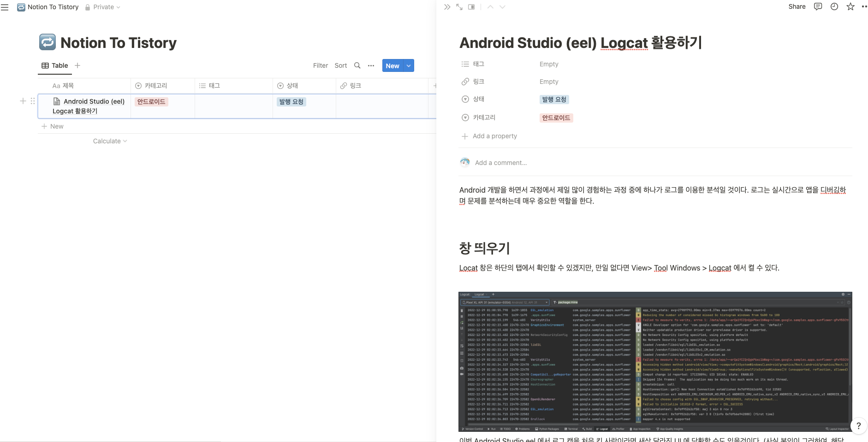Click the 발행 요청 status in table row
The height and width of the screenshot is (442, 868).
click(x=291, y=102)
